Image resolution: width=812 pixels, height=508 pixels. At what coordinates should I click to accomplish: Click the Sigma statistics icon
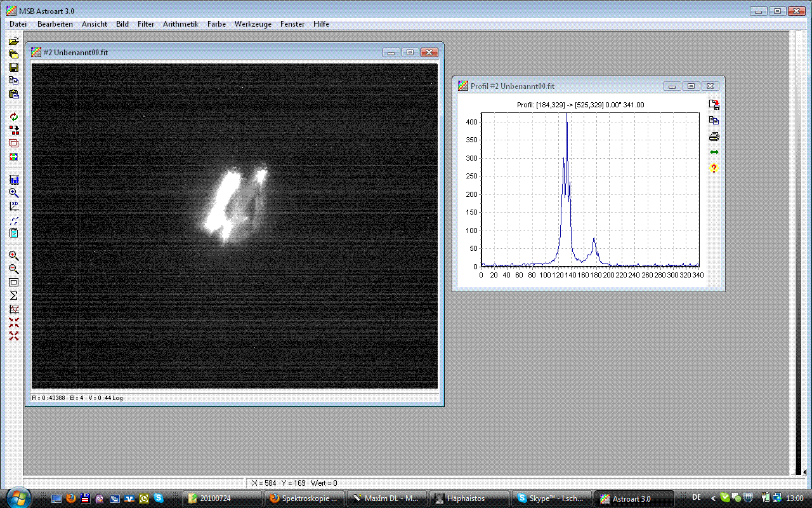tap(13, 296)
